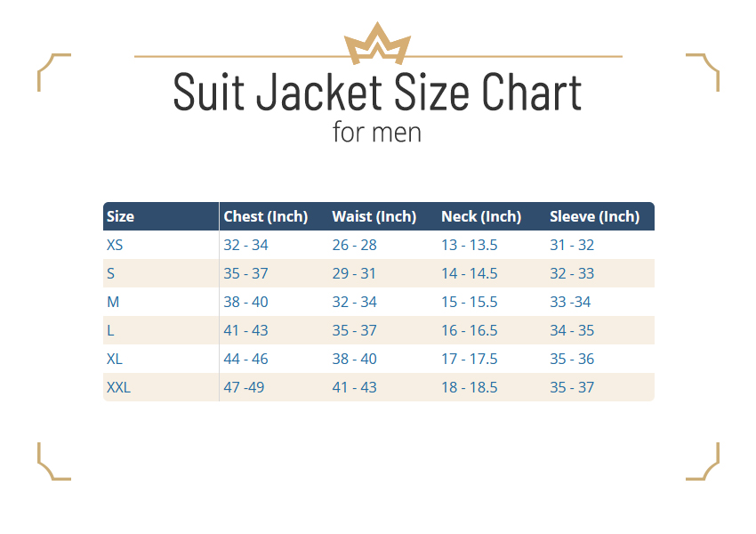This screenshot has width=756, height=534.
Task: Click the XXL sleeve value 35 - 37
Action: (572, 387)
